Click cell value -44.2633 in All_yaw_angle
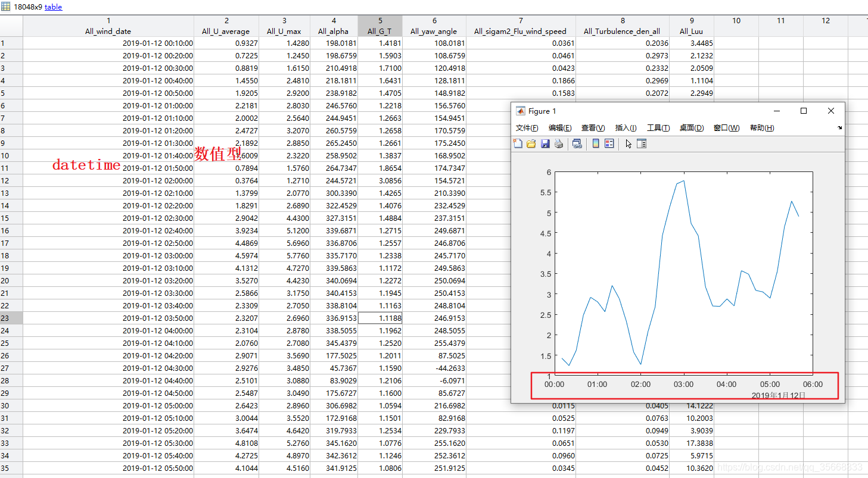Screen dimensions: 868x478 [x=434, y=368]
